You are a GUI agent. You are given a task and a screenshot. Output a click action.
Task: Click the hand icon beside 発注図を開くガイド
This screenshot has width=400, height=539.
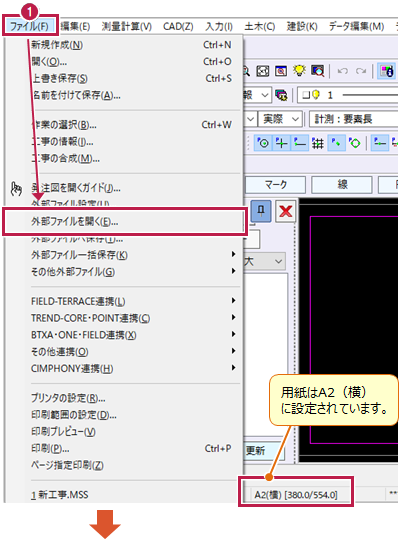pyautogui.click(x=16, y=188)
